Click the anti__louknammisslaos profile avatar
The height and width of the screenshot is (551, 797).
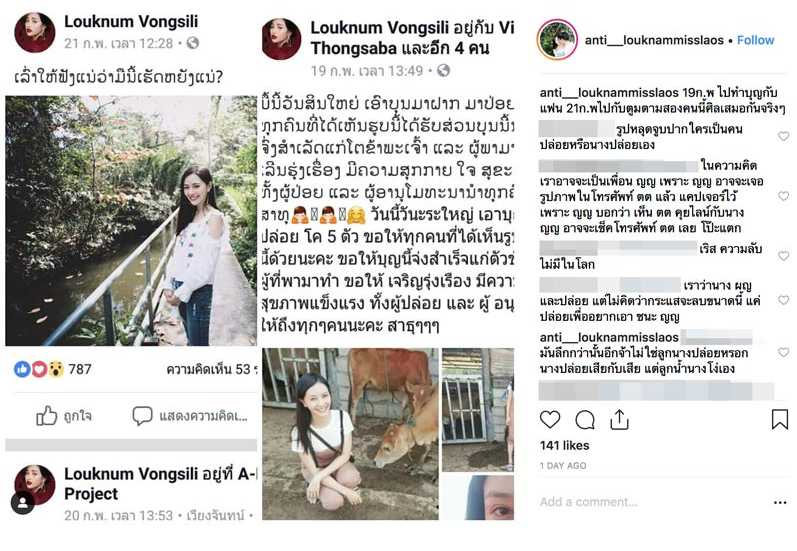click(x=557, y=40)
